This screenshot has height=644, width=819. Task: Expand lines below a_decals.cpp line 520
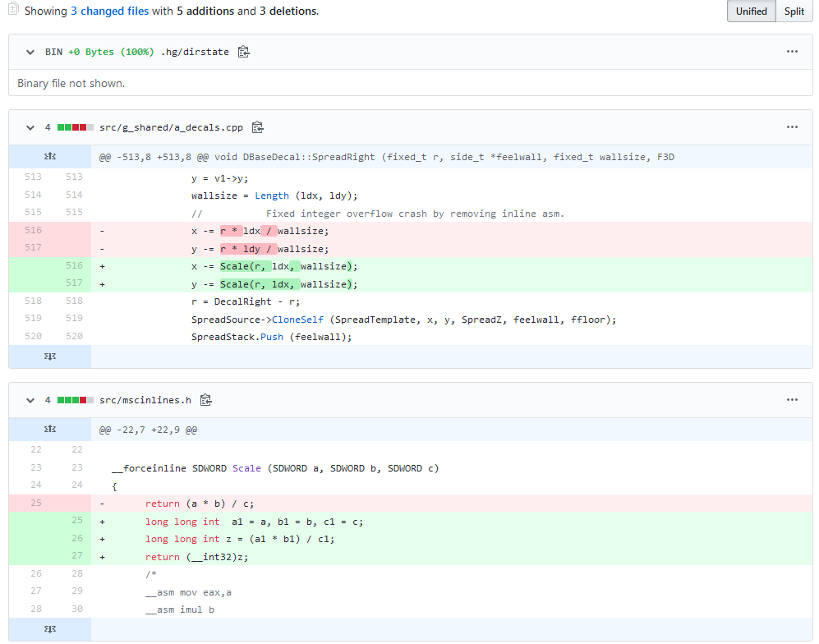pos(50,356)
